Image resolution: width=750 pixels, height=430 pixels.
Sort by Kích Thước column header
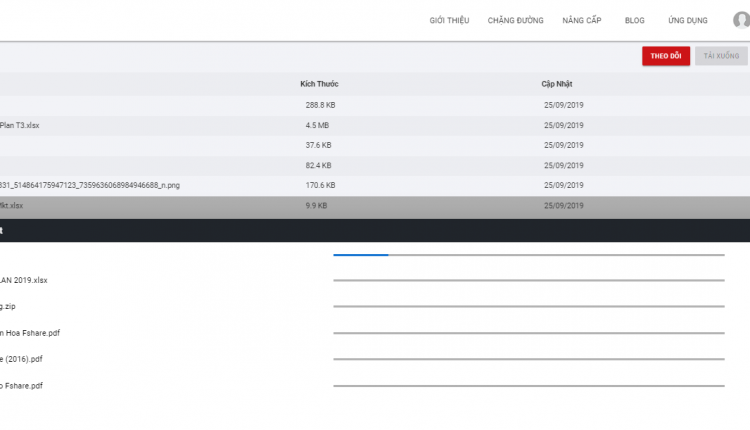point(319,84)
